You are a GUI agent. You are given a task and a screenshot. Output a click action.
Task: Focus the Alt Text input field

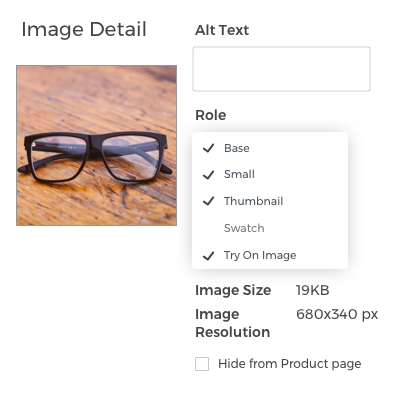click(x=281, y=69)
